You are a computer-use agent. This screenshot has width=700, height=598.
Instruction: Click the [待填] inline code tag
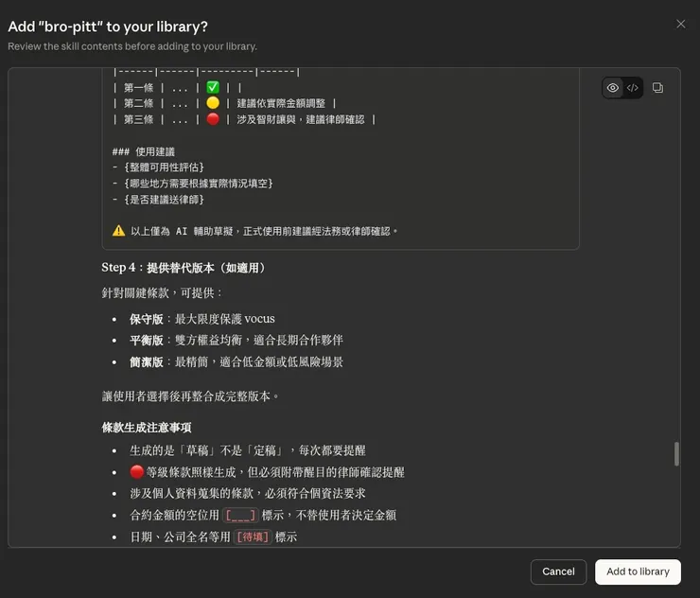pos(253,536)
